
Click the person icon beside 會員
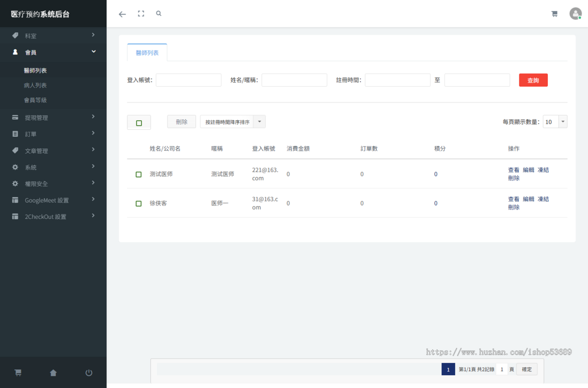point(15,52)
